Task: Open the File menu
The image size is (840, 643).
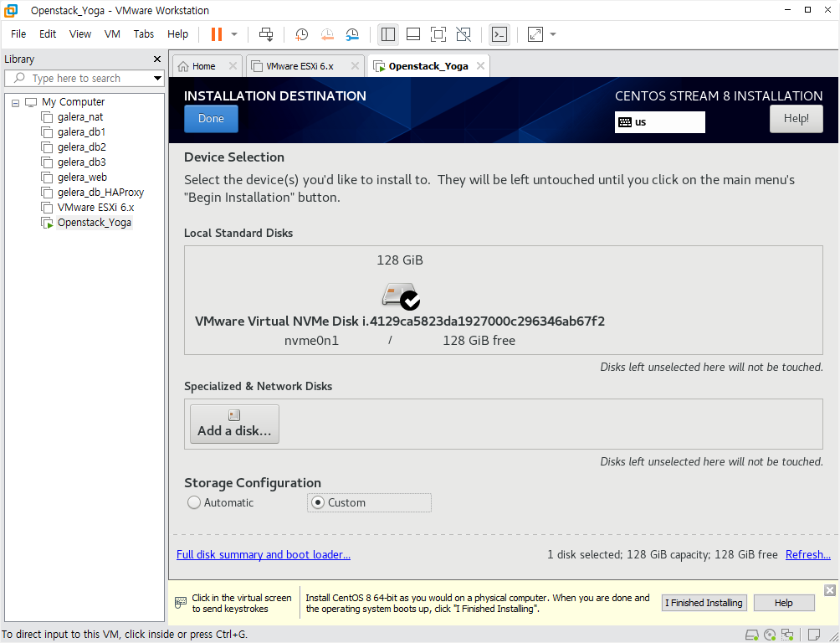Action: click(x=18, y=33)
